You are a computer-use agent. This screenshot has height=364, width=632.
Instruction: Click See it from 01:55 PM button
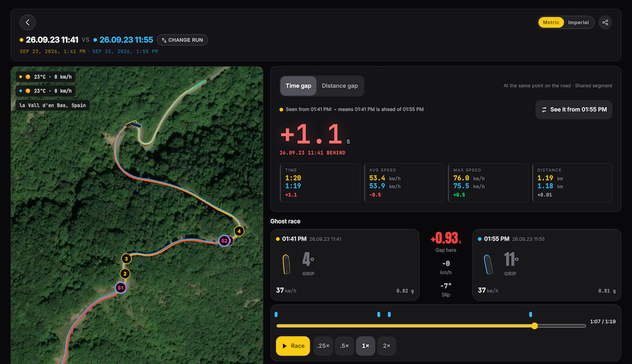[x=574, y=109]
